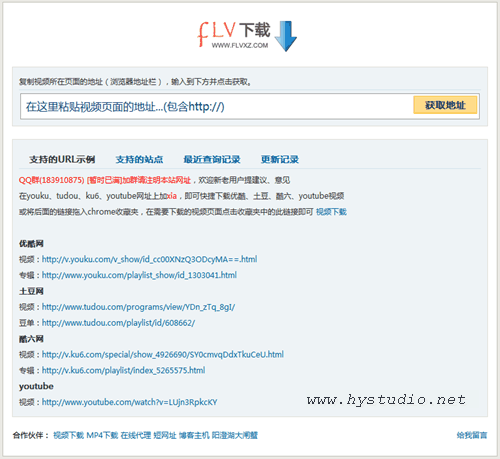Open partner link 在线代理
This screenshot has width=500, height=459.
click(136, 435)
